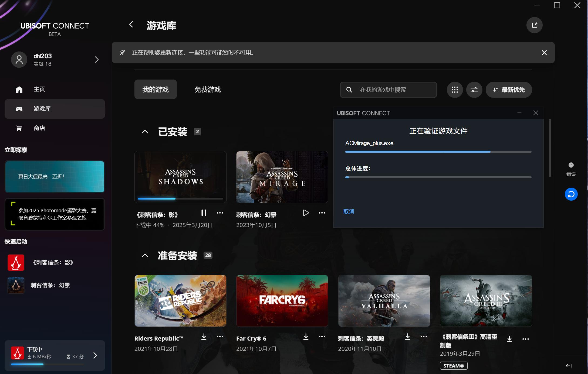Switch to the 免费游戏 tab
Screen dimensions: 588x374
coord(207,90)
